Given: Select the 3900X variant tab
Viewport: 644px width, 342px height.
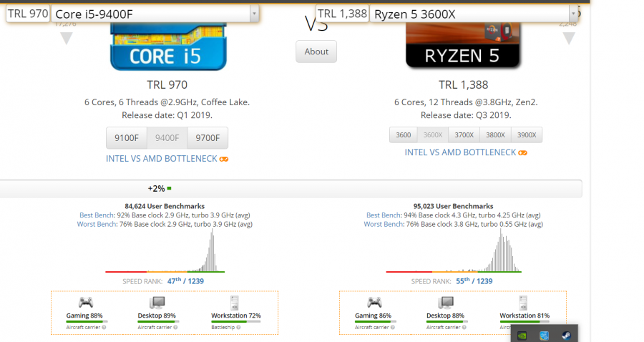Looking at the screenshot, I should tap(526, 135).
